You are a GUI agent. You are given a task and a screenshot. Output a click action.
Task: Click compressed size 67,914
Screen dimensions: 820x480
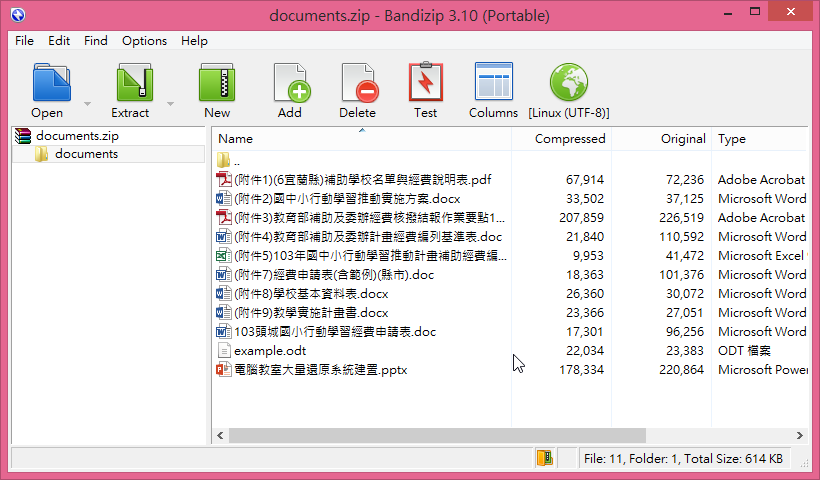[585, 179]
